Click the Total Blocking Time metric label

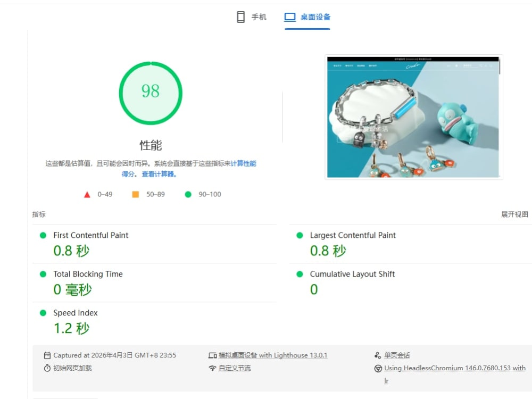88,274
